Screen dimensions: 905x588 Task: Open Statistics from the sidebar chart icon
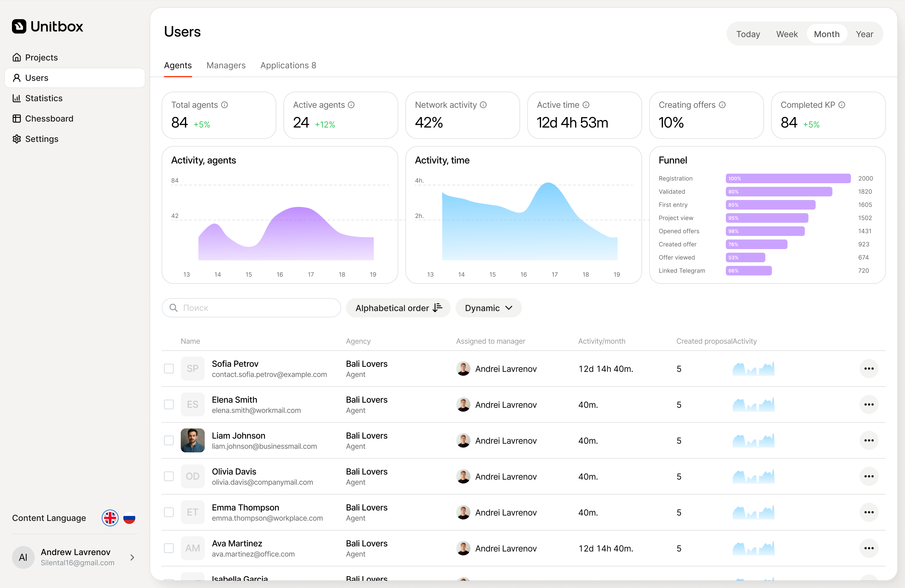coord(17,98)
